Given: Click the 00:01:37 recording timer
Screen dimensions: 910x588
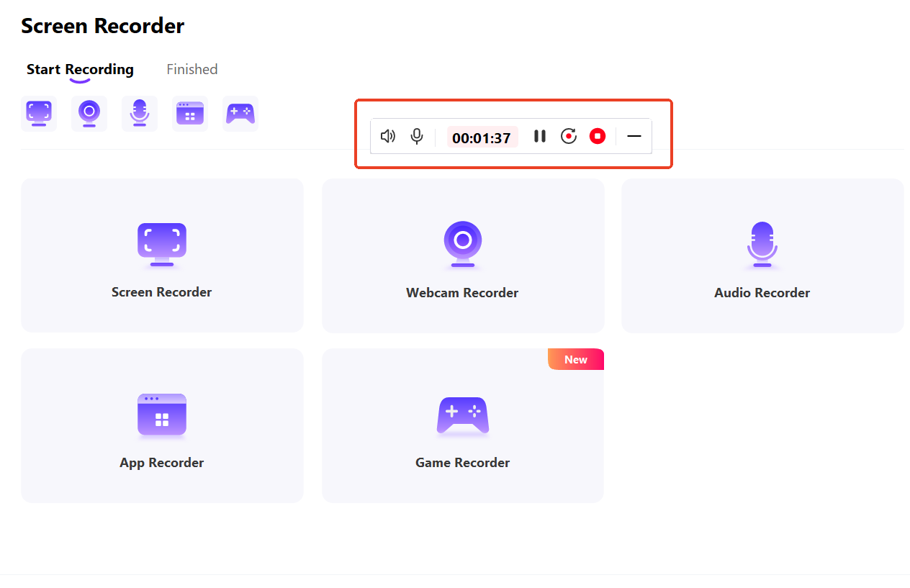Looking at the screenshot, I should pos(482,137).
